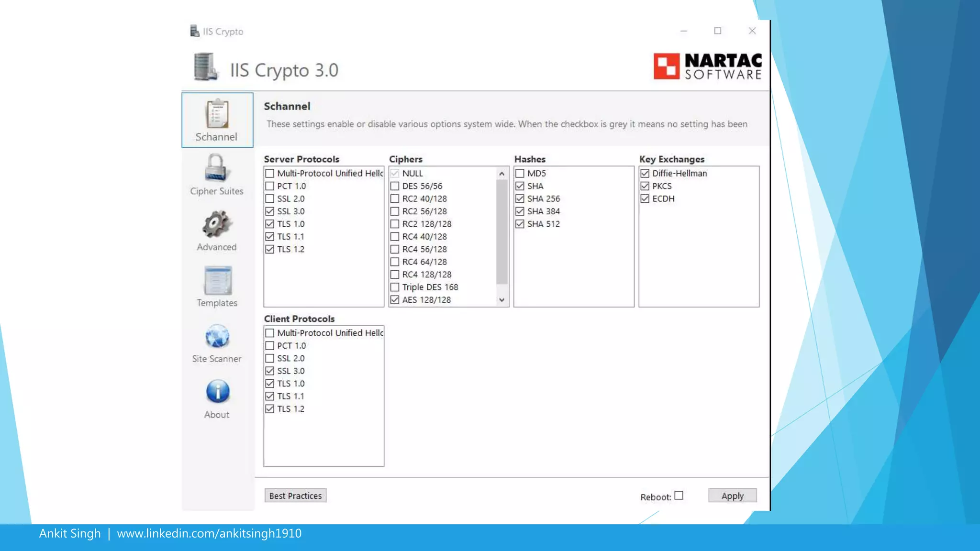Viewport: 980px width, 551px height.
Task: Toggle Client Protocols SSL 3.0 checkbox
Action: pos(270,371)
